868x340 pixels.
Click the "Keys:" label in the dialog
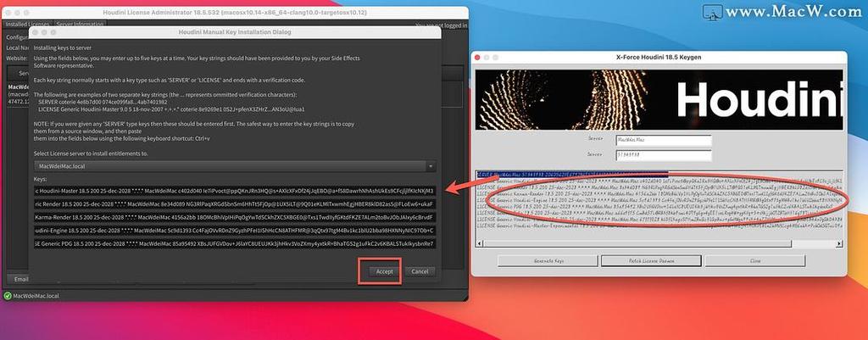pos(40,180)
